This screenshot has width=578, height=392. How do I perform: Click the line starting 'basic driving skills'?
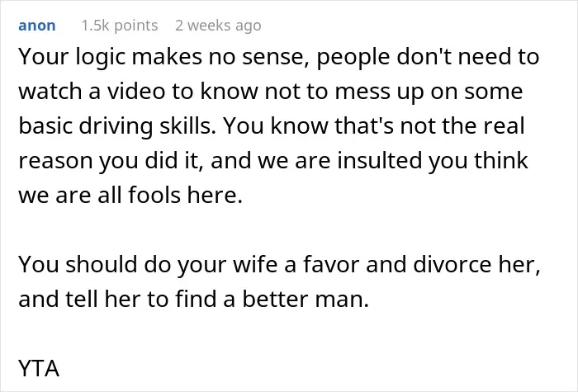pyautogui.click(x=272, y=126)
